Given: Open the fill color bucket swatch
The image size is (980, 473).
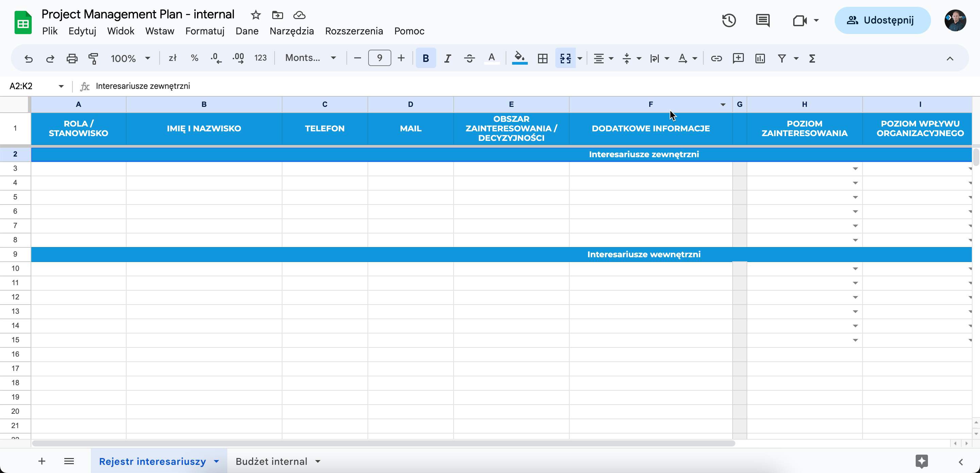Looking at the screenshot, I should coord(519,58).
